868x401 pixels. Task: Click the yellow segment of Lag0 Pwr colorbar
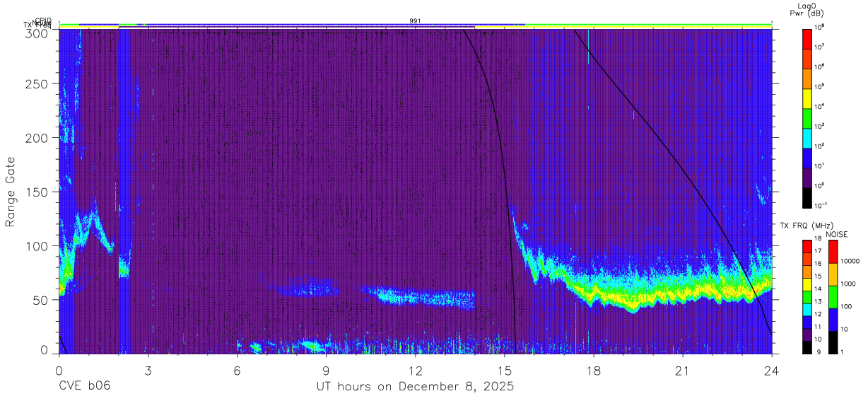(807, 97)
